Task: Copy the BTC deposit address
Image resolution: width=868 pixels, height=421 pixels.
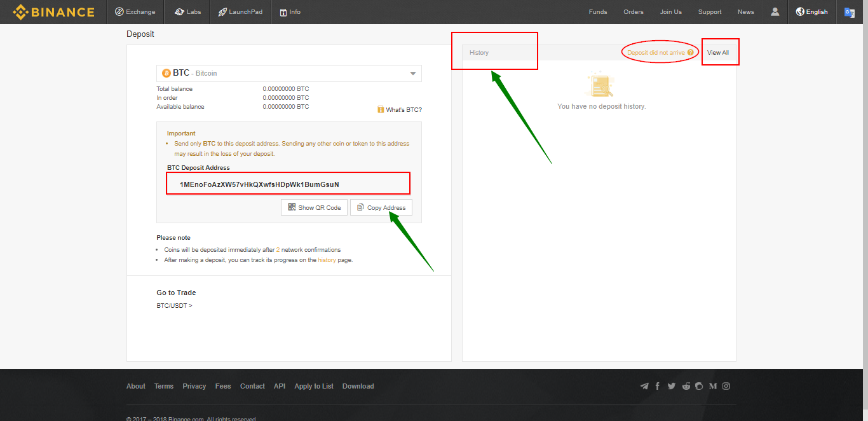Action: point(381,207)
